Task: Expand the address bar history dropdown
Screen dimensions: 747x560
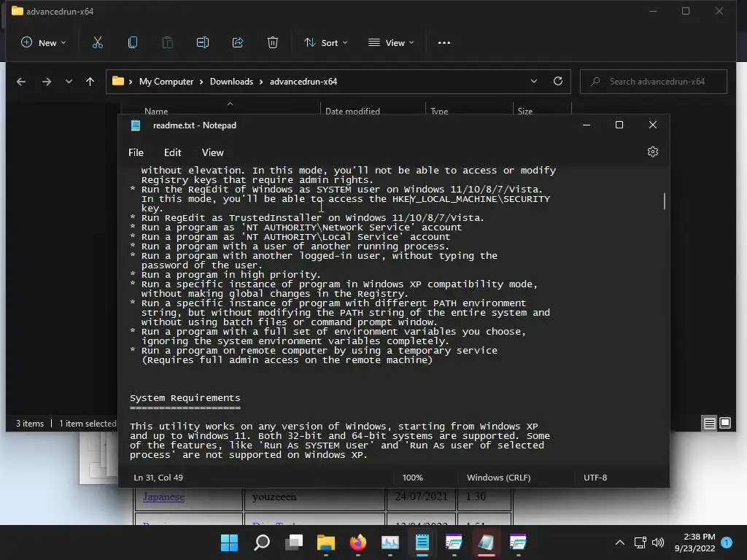Action: [x=534, y=82]
